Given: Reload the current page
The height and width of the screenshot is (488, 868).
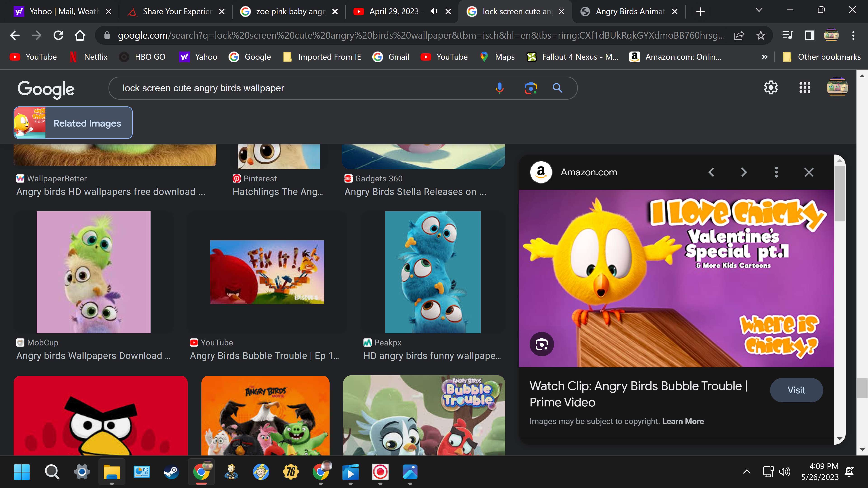Looking at the screenshot, I should point(58,35).
